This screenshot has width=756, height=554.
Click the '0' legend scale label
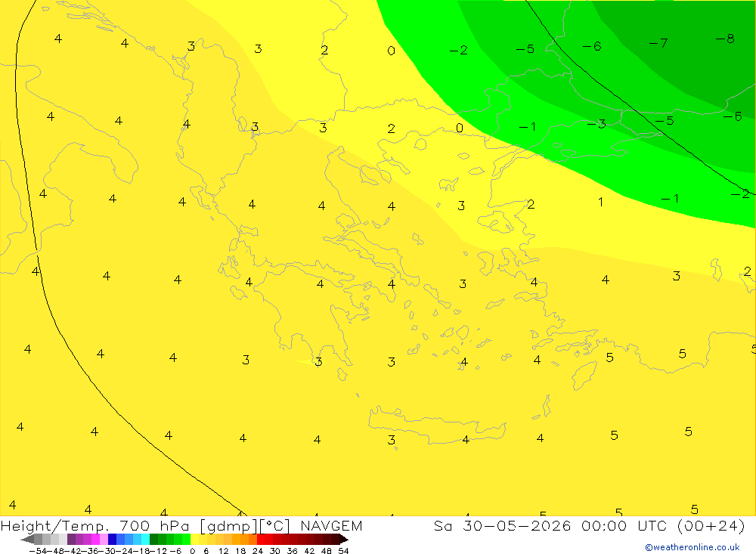click(192, 551)
